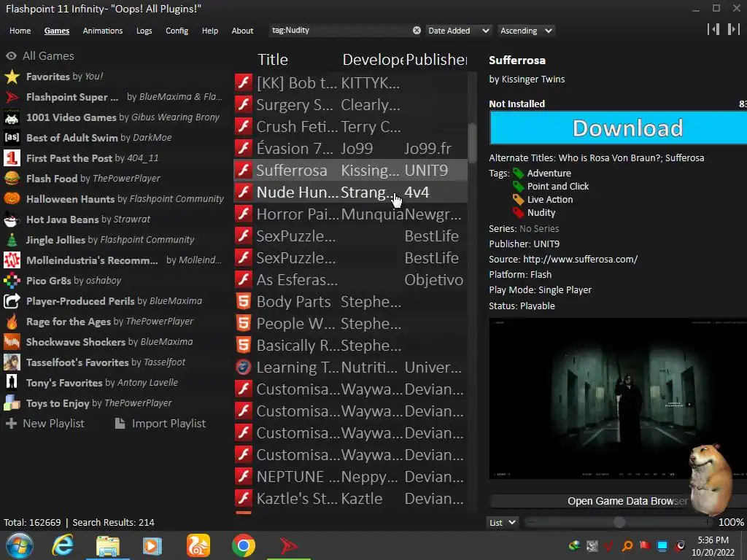Open the Date Added sort dropdown
This screenshot has width=747, height=560.
[458, 31]
